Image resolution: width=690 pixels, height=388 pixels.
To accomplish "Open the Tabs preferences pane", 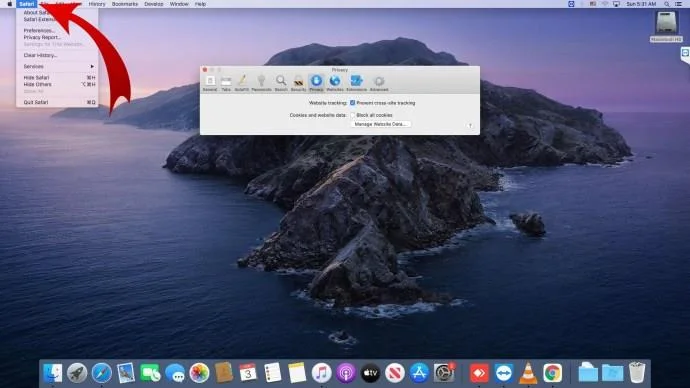I will tap(226, 83).
